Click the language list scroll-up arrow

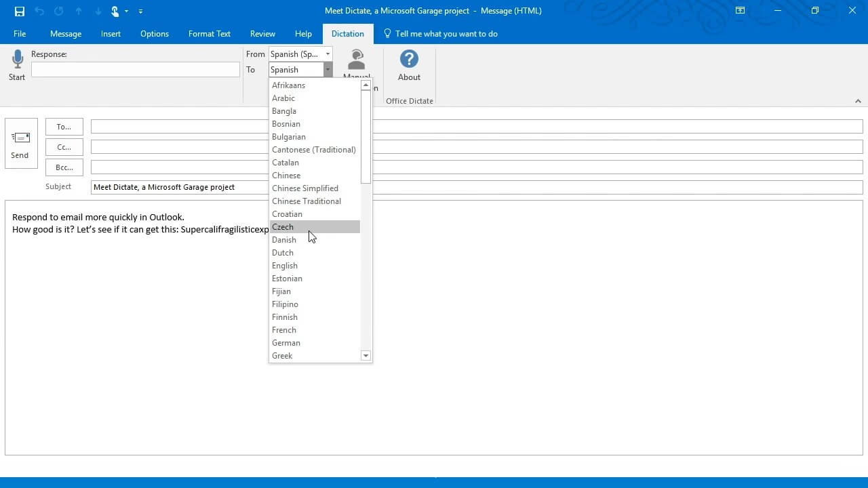(x=366, y=85)
